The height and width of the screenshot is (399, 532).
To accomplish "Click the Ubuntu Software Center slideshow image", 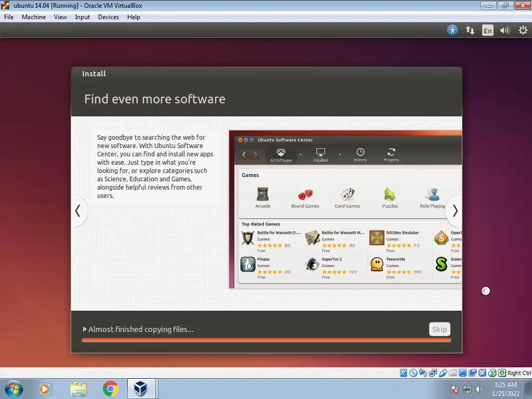I will [345, 209].
